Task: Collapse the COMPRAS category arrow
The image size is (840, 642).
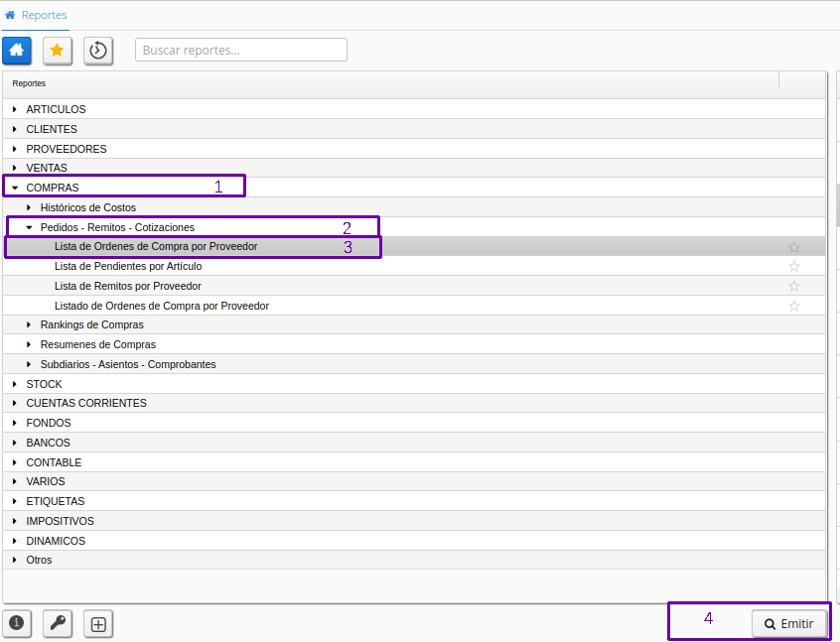Action: pos(15,188)
